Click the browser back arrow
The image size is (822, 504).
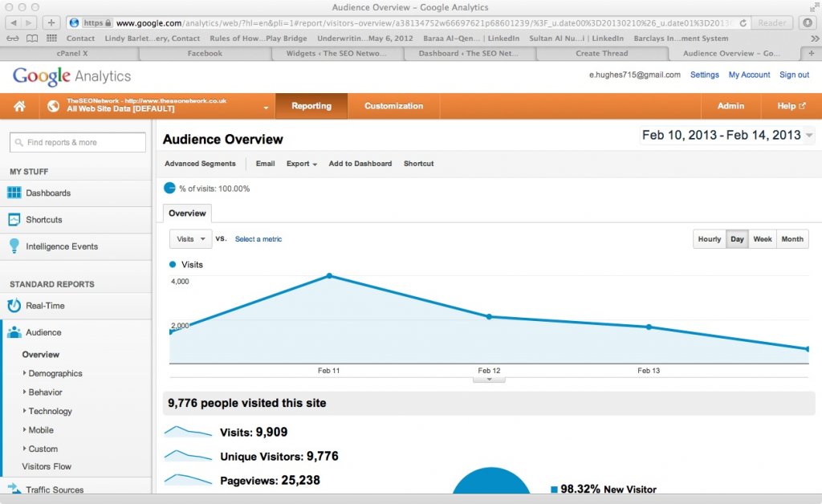13,23
